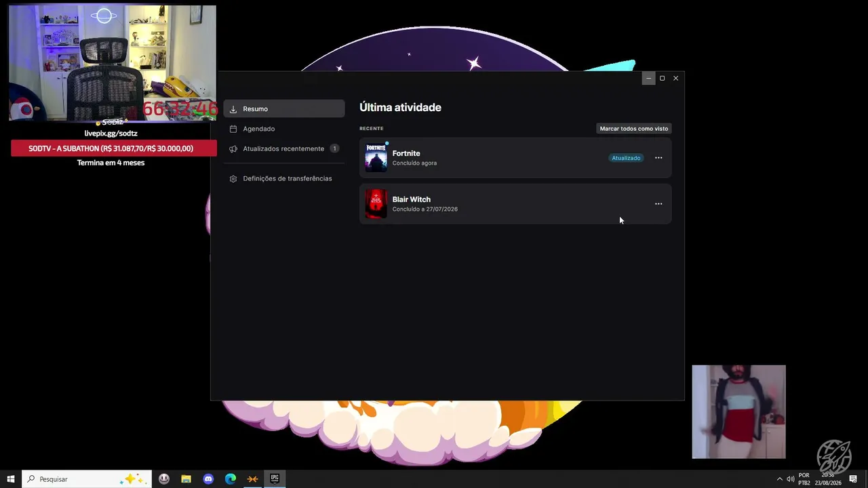
Task: Open the smiley face app in taskbar
Action: click(164, 479)
